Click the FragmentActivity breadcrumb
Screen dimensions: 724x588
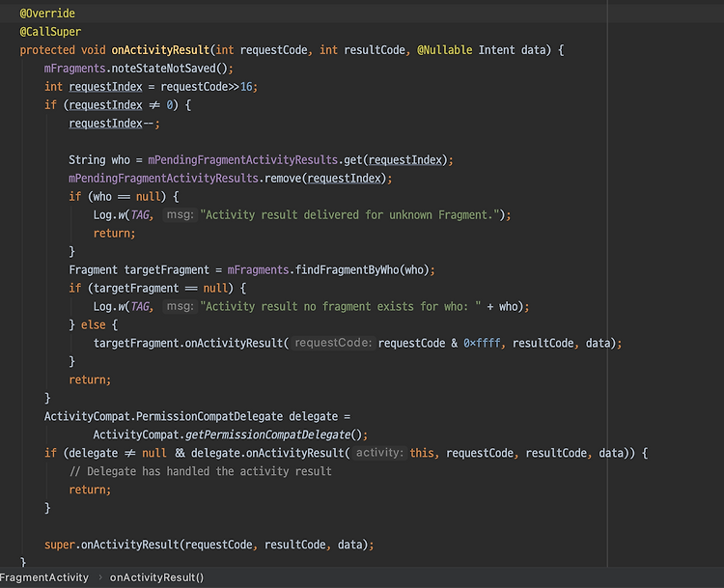coord(44,577)
